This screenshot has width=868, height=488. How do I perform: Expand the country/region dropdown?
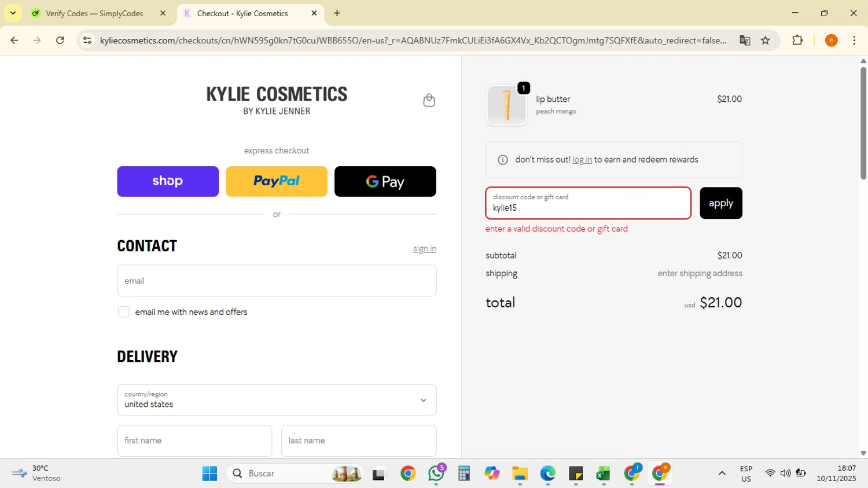pos(277,400)
